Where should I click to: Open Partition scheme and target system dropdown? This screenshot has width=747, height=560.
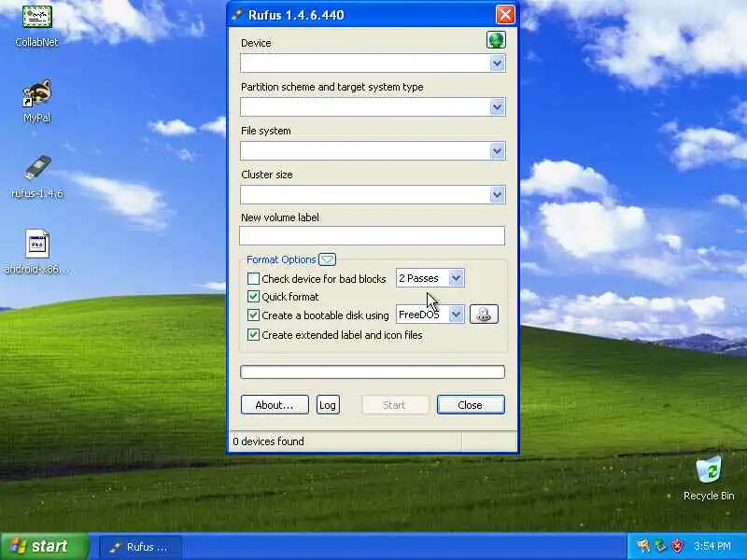(497, 107)
